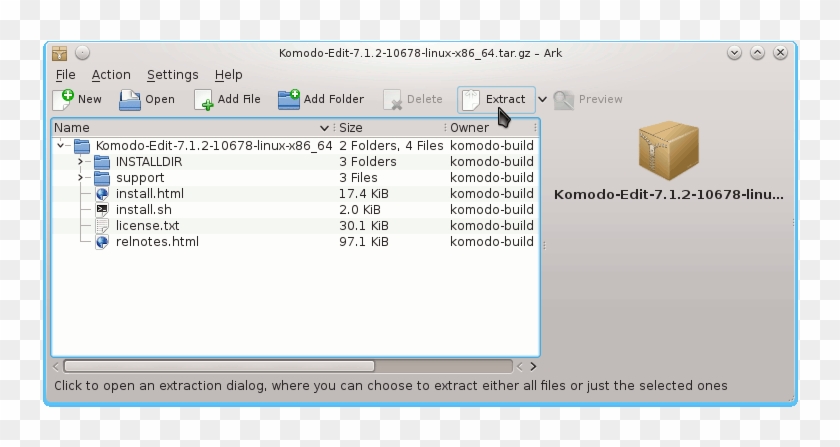Click the round sticky button in the title bar

82,53
